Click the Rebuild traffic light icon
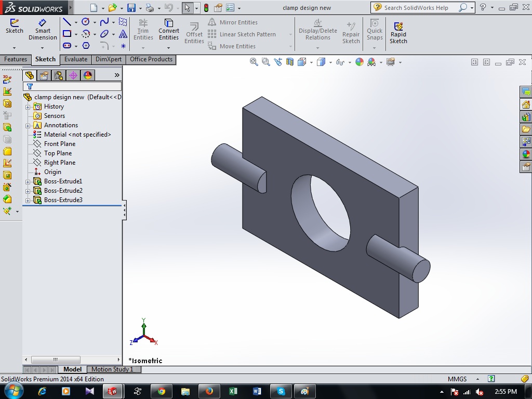This screenshot has height=399, width=532. [206, 7]
